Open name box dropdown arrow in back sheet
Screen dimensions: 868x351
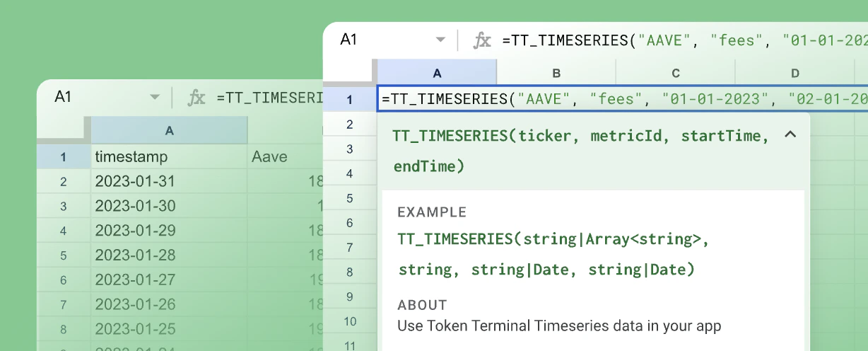155,98
